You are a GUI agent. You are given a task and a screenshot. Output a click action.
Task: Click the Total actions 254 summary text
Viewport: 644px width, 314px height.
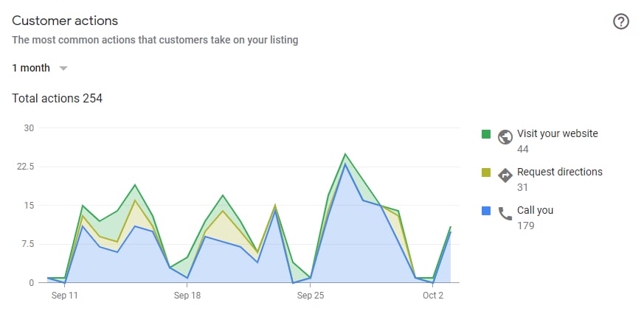pos(57,98)
